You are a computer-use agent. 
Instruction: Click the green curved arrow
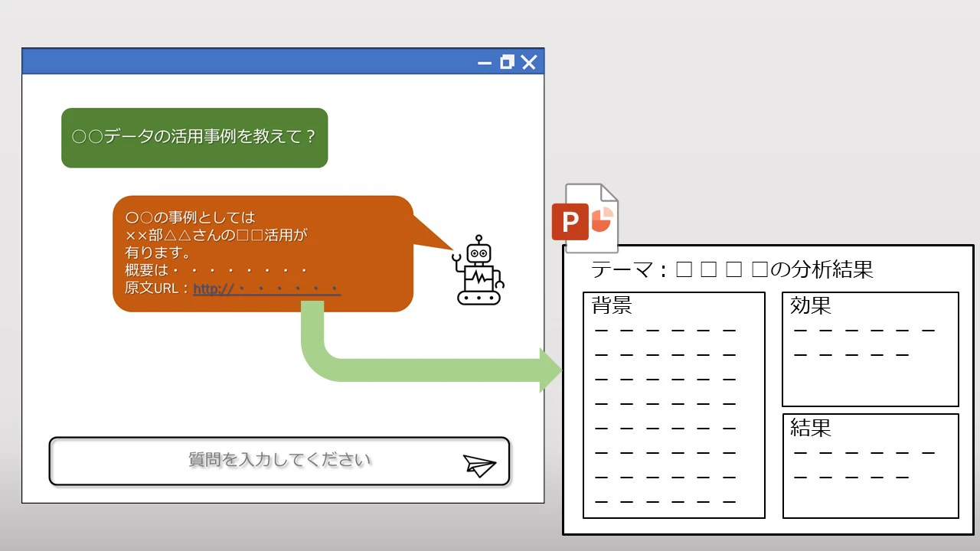point(429,369)
